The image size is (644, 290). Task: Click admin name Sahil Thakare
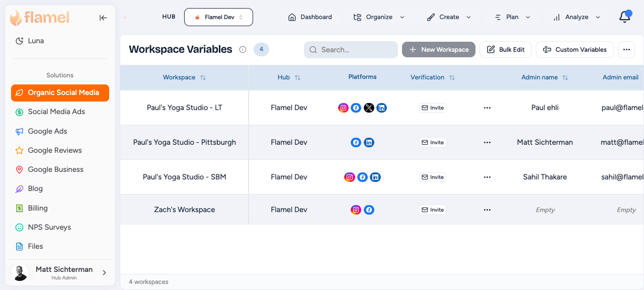(x=545, y=177)
